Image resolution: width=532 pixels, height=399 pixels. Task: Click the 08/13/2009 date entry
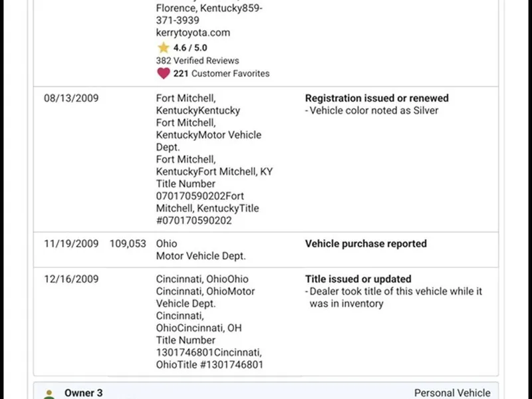point(71,98)
